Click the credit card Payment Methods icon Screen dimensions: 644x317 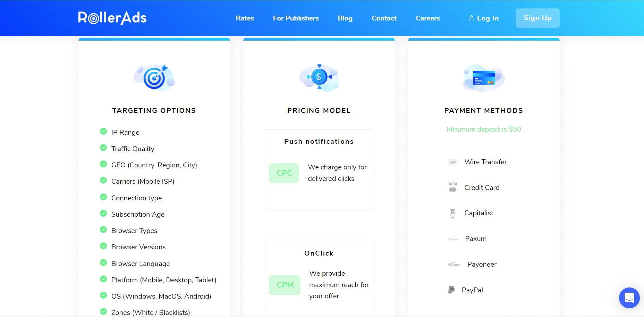(484, 78)
